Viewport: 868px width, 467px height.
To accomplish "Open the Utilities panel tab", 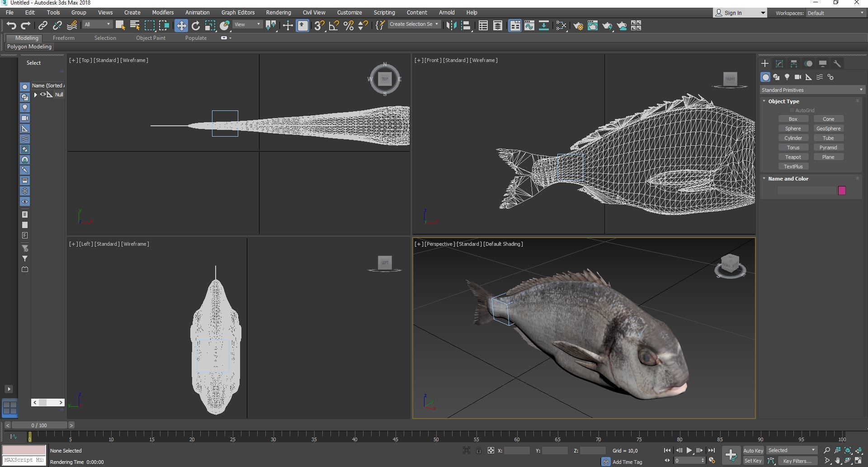I will coord(837,64).
